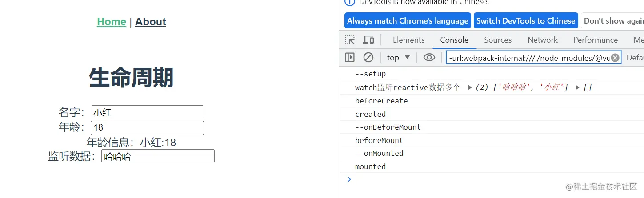Click the 监听数据 input containing 哈哈哈
Image resolution: width=644 pixels, height=198 pixels.
[158, 156]
